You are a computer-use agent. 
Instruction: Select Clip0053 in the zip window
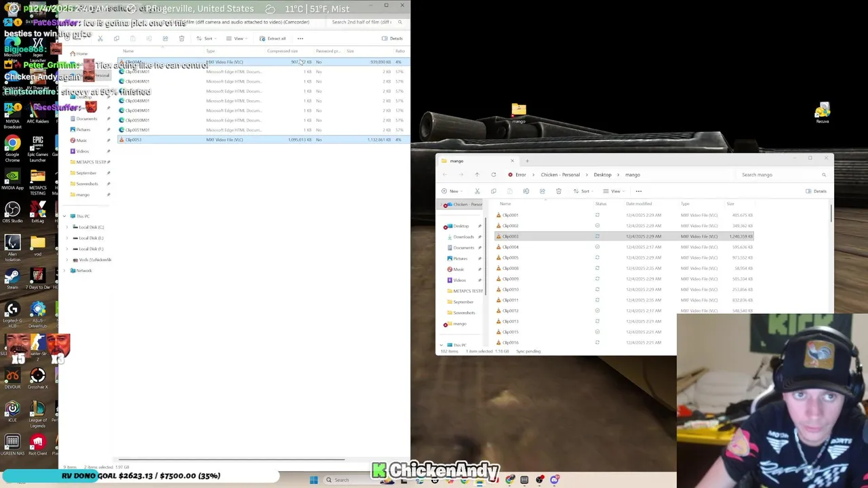point(262,140)
